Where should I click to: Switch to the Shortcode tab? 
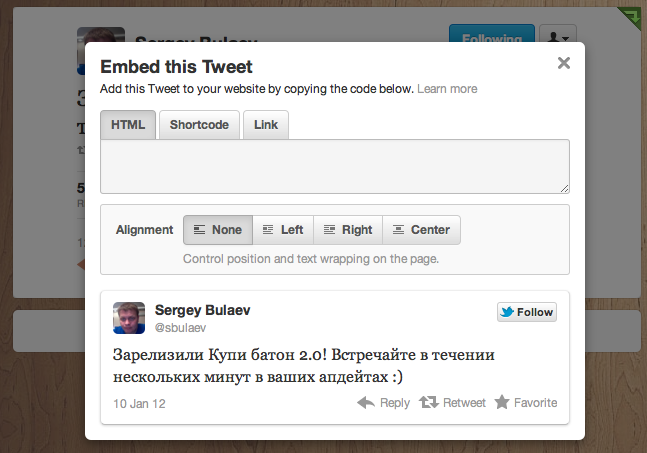coord(199,125)
